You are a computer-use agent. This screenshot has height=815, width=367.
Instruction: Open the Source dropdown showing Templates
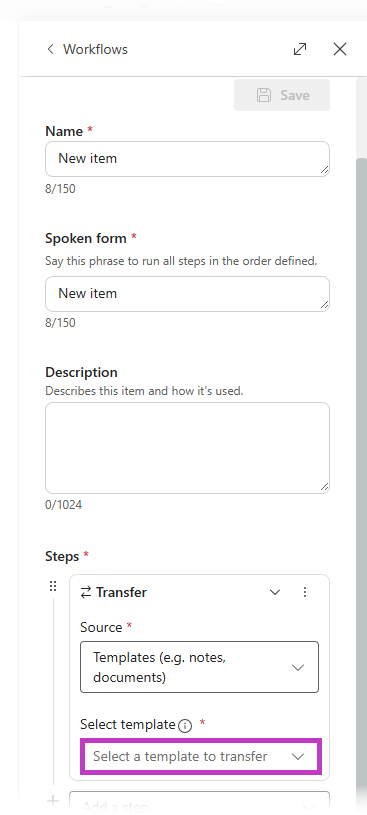point(199,667)
